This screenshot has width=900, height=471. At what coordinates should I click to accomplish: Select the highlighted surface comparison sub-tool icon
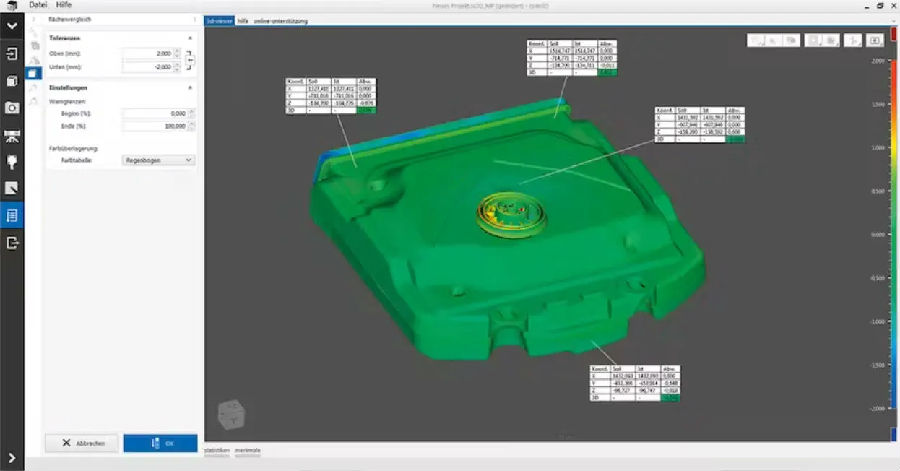click(34, 73)
